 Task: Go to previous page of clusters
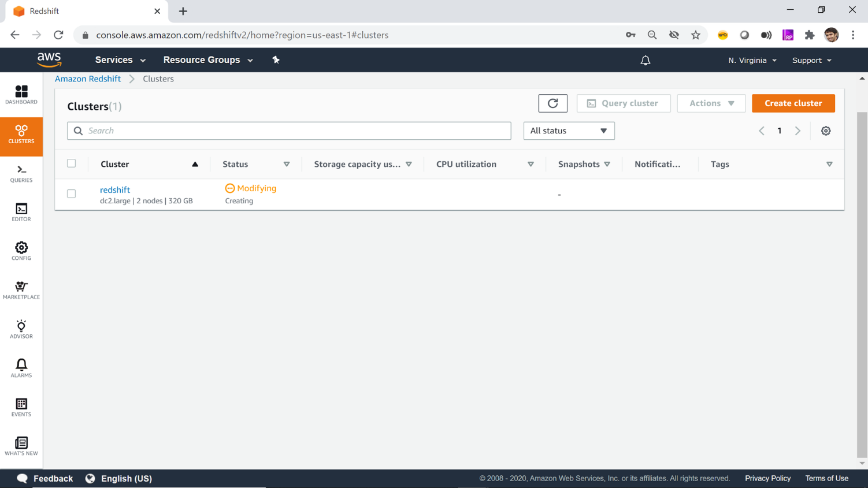coord(762,131)
